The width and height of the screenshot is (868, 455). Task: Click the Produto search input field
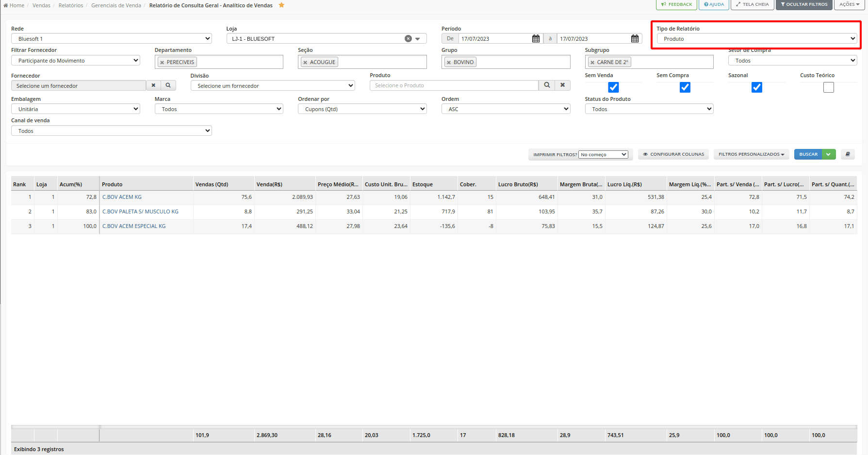click(x=454, y=85)
